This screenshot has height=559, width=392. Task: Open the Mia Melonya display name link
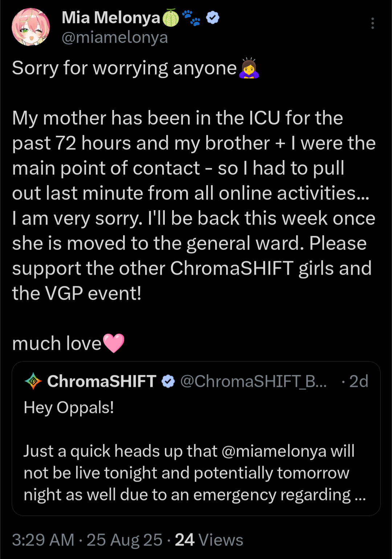(111, 17)
